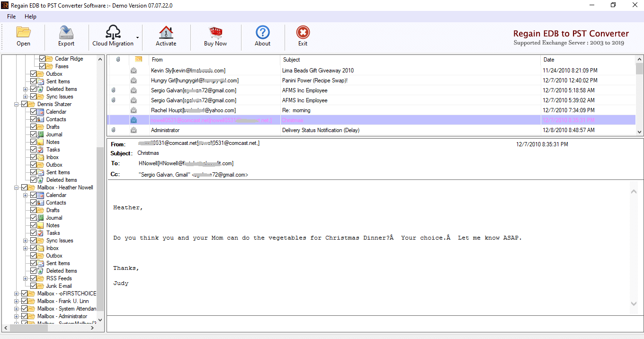Click the Buy Now shopping cart icon
Viewport: 644px width, 339px height.
[x=215, y=32]
